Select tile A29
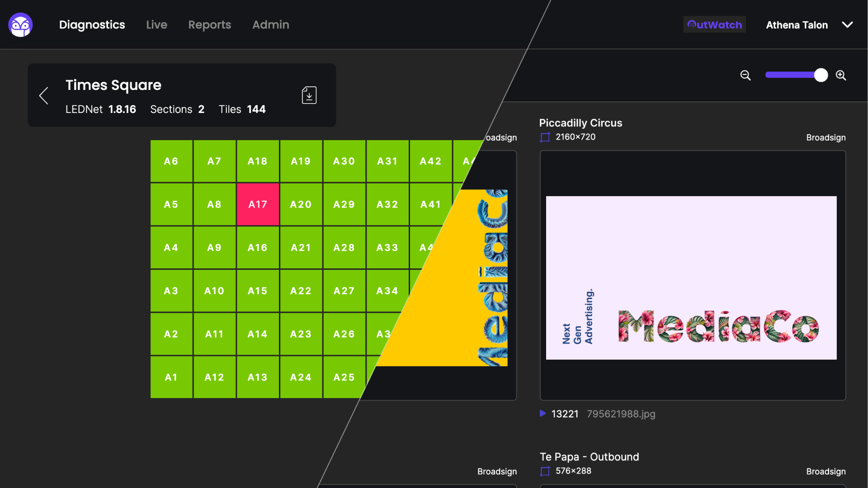The height and width of the screenshot is (488, 868). 344,204
